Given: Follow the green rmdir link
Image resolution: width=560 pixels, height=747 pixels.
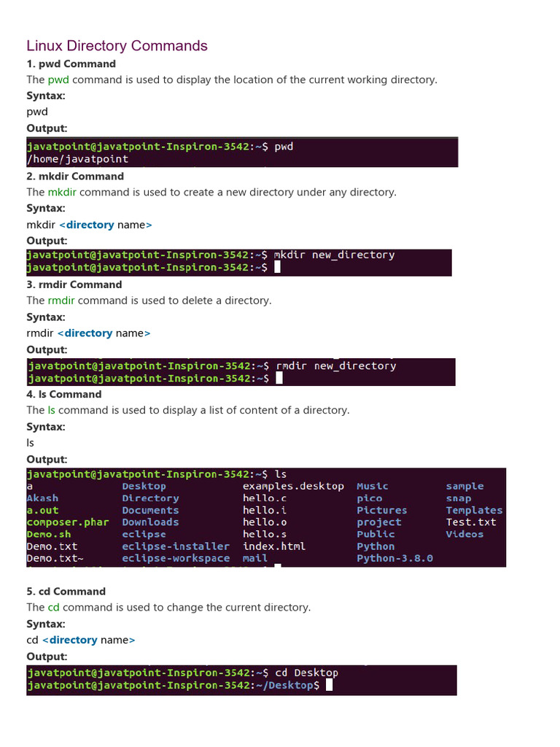Looking at the screenshot, I should click(x=61, y=300).
